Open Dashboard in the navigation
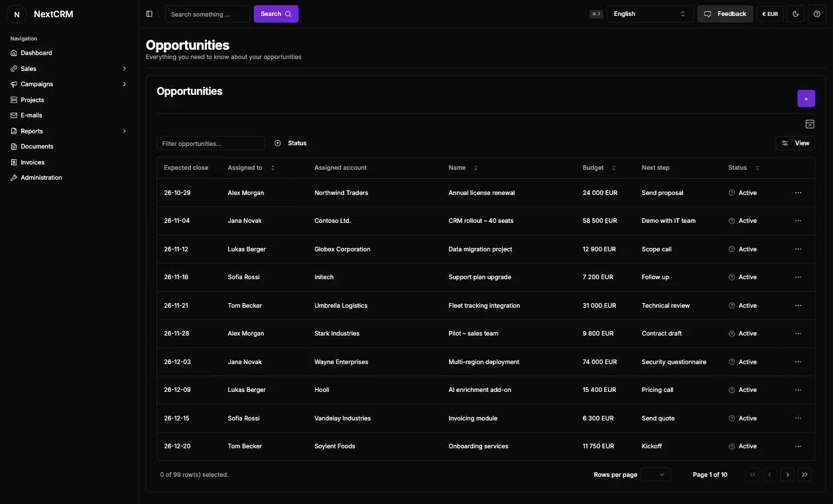This screenshot has height=504, width=833. click(36, 53)
